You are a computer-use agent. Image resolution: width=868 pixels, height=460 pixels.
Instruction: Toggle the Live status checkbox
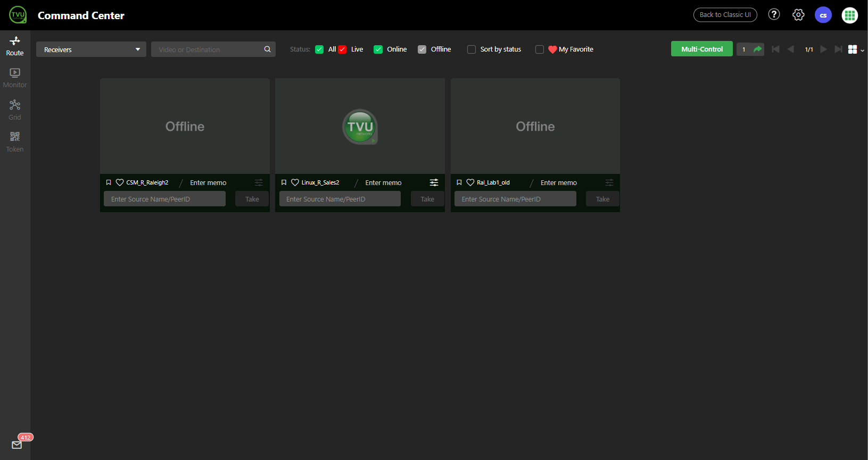tap(342, 49)
